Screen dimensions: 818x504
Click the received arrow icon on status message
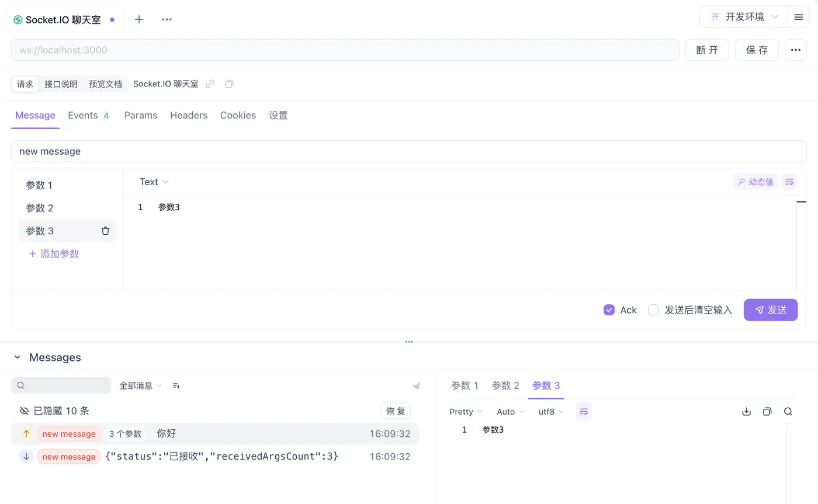[x=26, y=457]
